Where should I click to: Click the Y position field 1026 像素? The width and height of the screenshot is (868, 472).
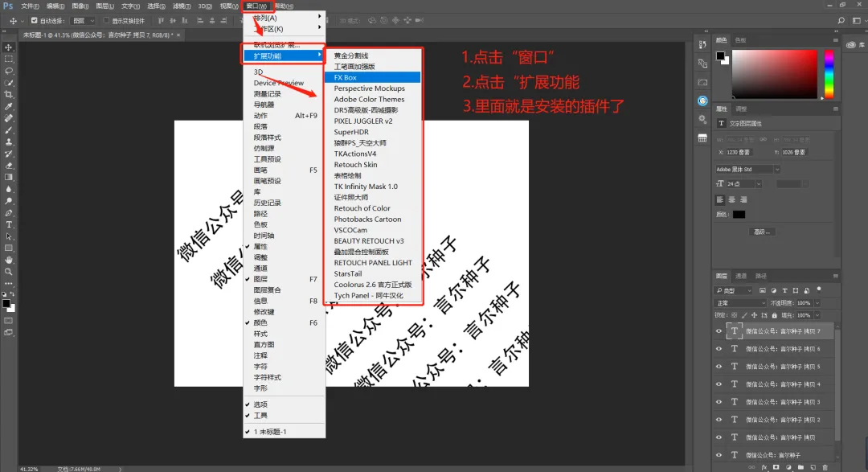pyautogui.click(x=795, y=152)
